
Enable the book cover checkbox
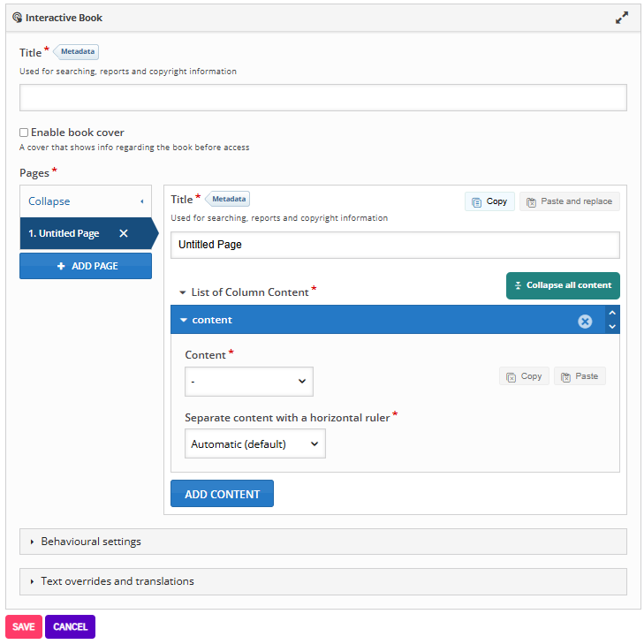pos(25,133)
